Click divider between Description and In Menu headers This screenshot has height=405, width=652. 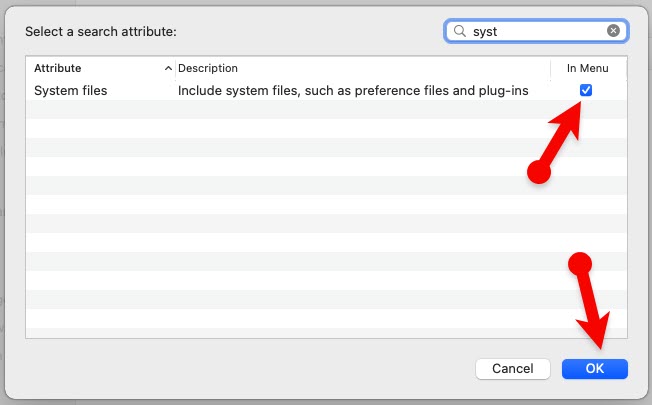pos(551,68)
